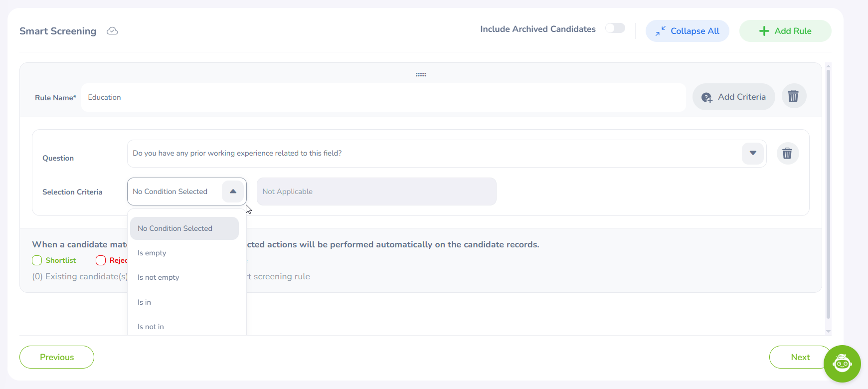Click the cloud save icon beside Smart Screening

pyautogui.click(x=112, y=31)
